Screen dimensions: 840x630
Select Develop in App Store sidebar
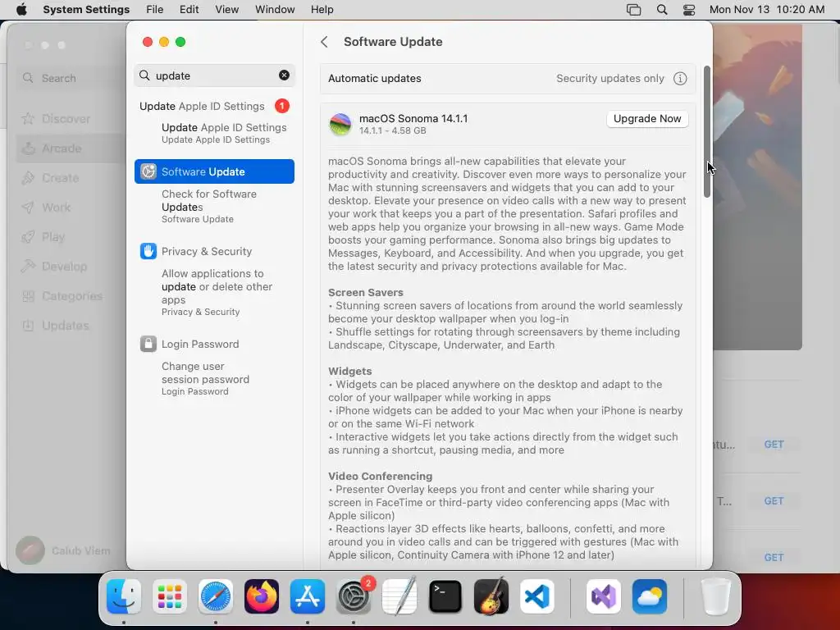(64, 267)
